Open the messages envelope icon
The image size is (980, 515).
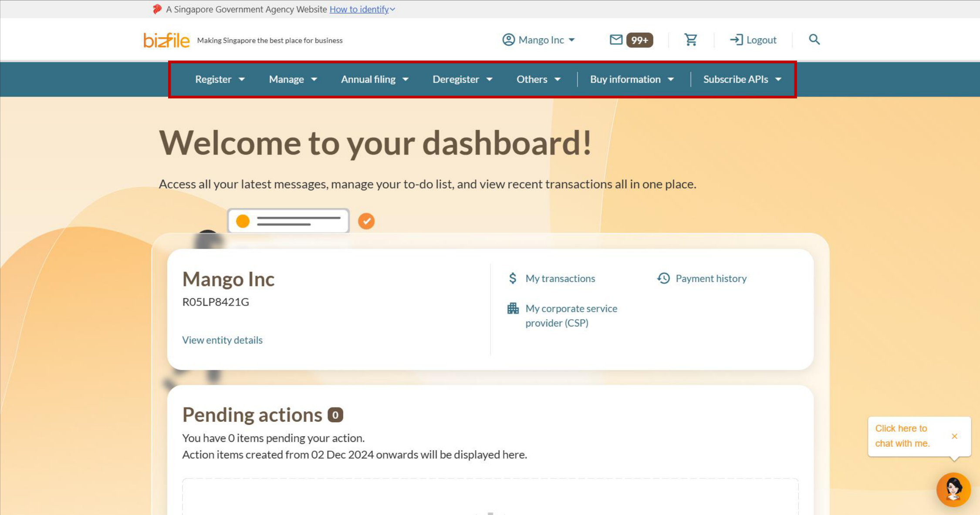(x=616, y=40)
